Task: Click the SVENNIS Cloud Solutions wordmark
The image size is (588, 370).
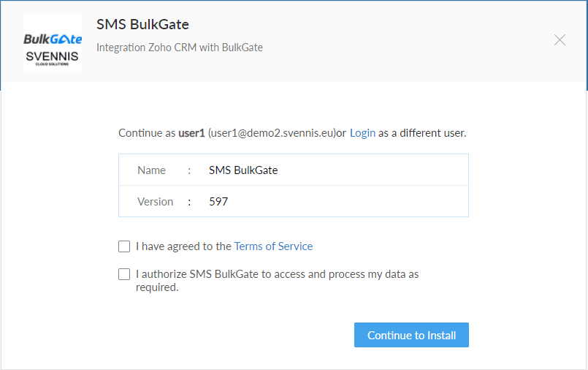Action: click(52, 58)
